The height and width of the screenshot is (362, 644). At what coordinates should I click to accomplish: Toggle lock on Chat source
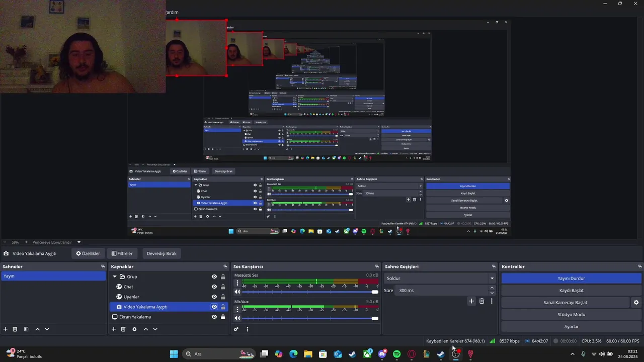click(x=223, y=287)
